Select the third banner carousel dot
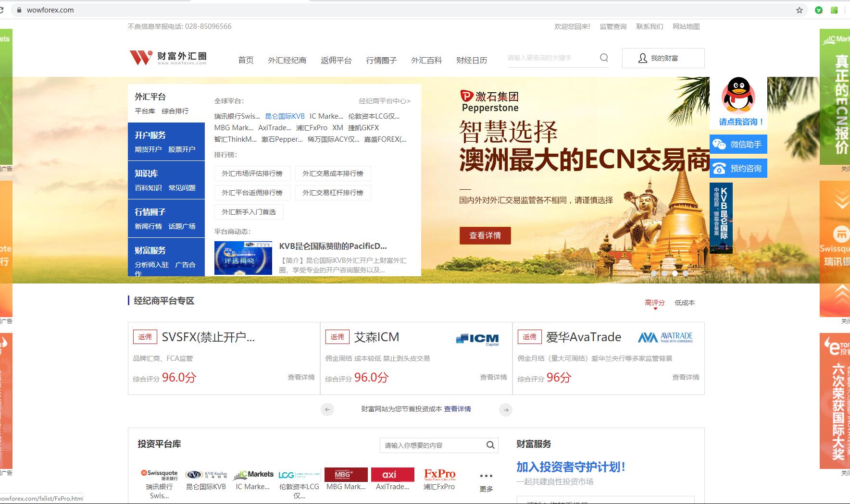850x504 pixels. click(x=675, y=273)
